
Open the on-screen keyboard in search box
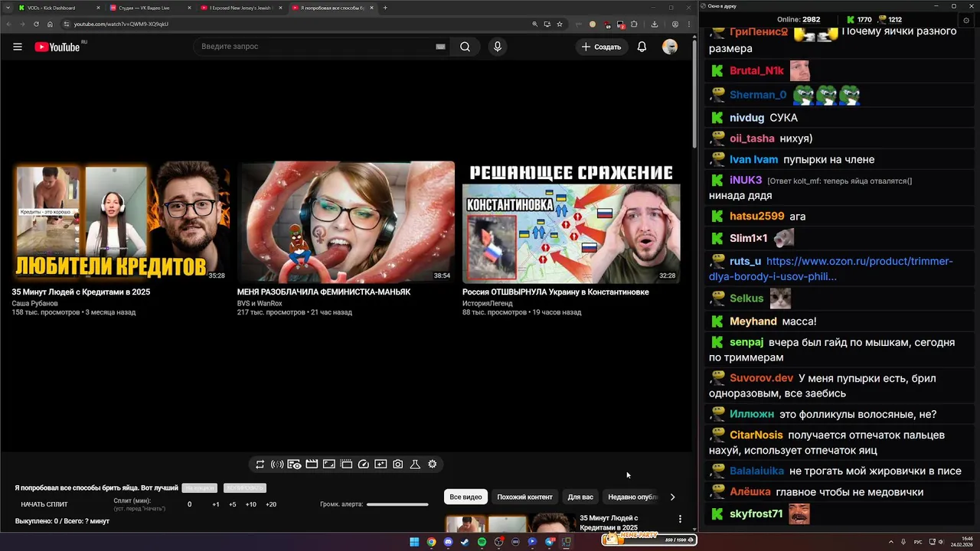440,47
